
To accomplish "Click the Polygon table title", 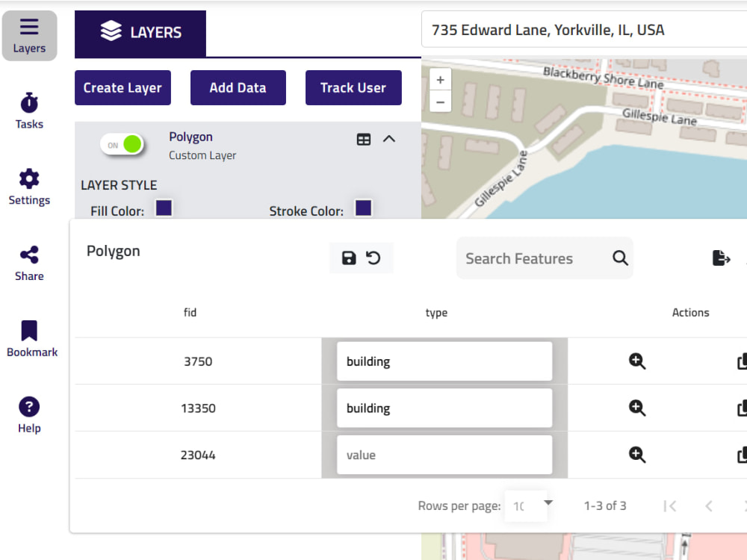I will point(114,251).
